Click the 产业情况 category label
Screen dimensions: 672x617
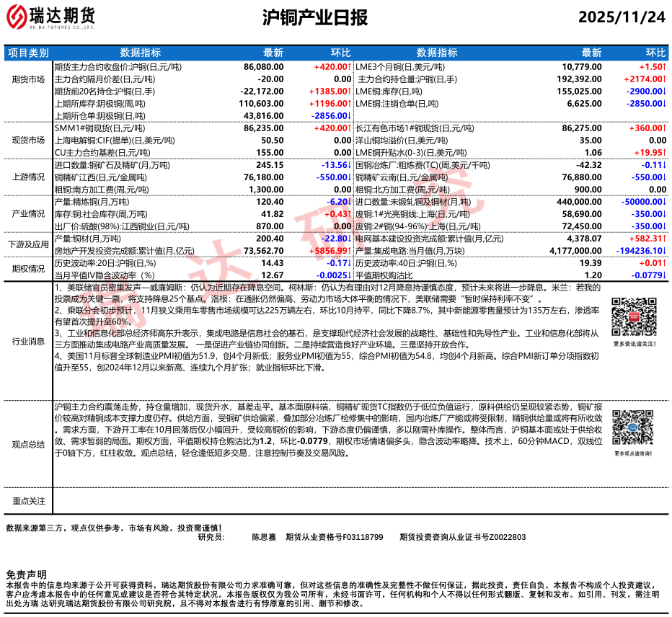tap(28, 214)
